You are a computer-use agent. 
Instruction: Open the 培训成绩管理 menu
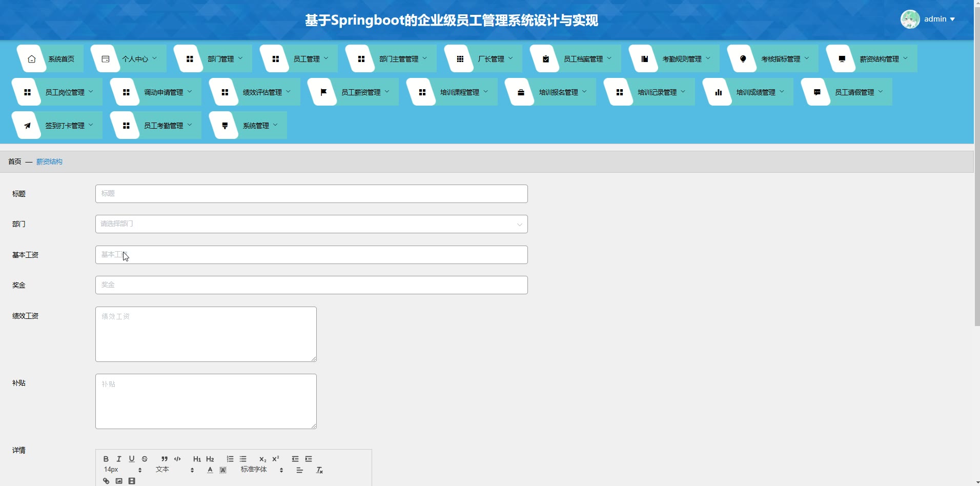(x=748, y=92)
